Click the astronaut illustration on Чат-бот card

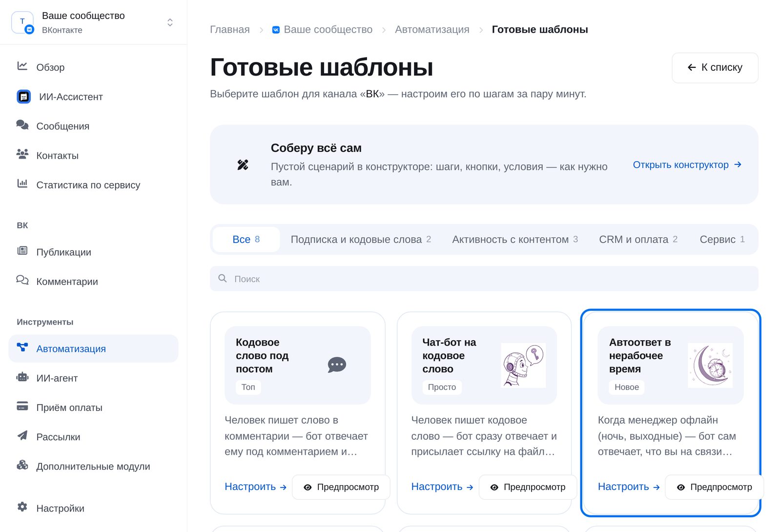pyautogui.click(x=524, y=365)
